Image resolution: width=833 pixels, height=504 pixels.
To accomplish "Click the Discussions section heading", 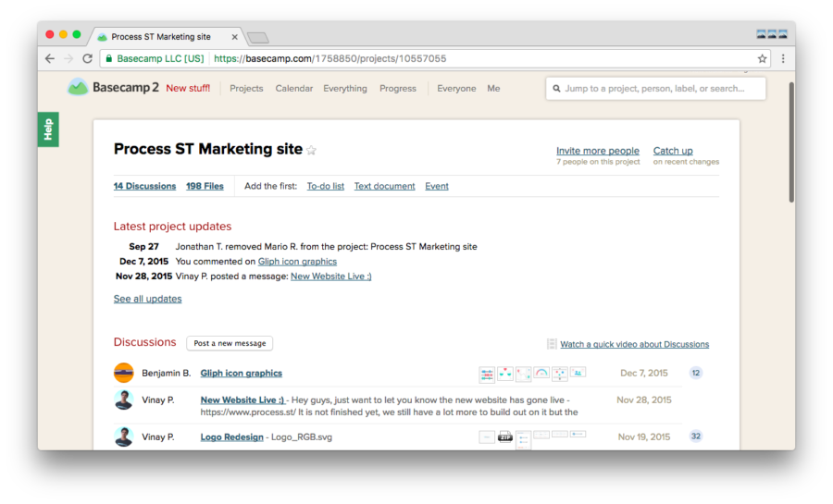I will pyautogui.click(x=144, y=342).
